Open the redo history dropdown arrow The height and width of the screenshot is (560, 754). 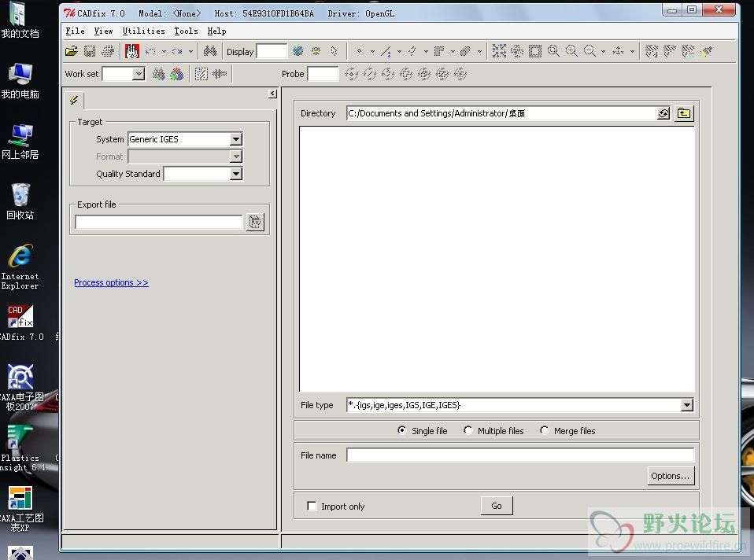point(190,51)
